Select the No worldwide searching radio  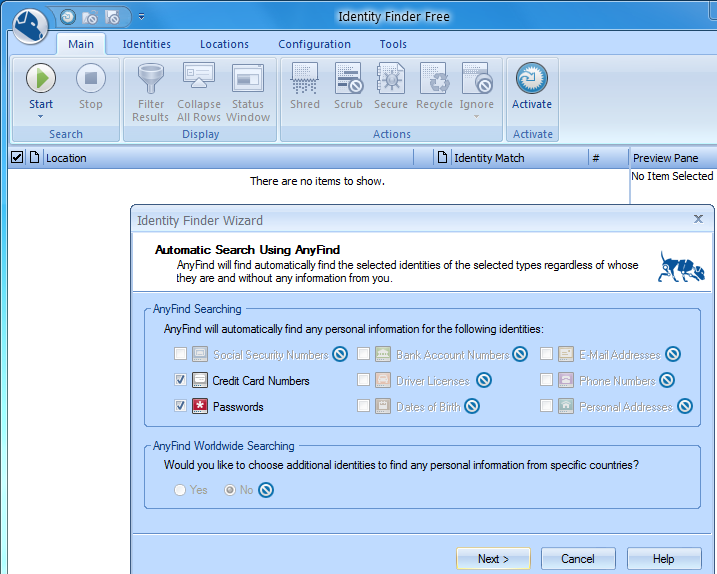[230, 490]
